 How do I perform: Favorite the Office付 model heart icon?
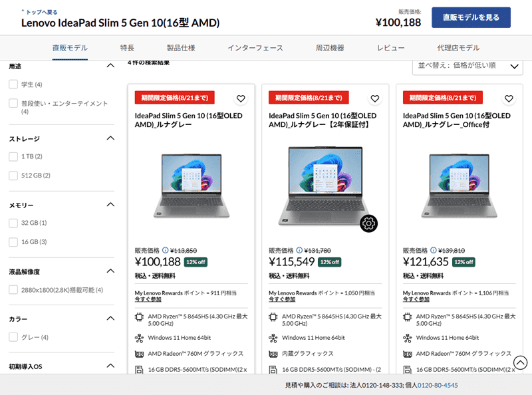[x=509, y=98]
